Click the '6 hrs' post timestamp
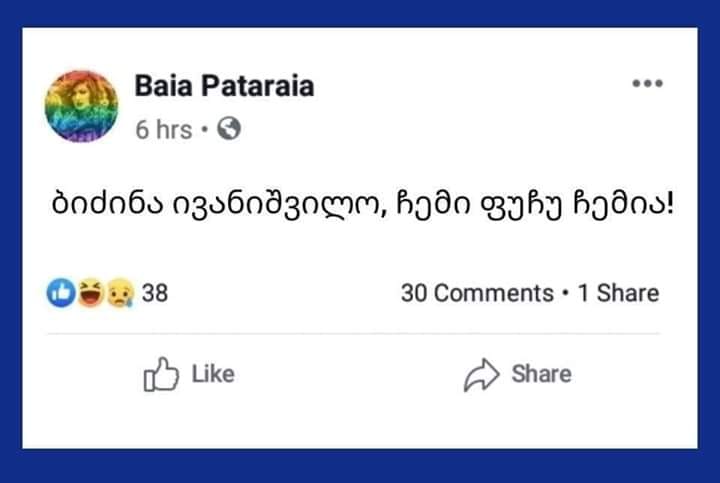Screen dimensions: 720x483 163,130
